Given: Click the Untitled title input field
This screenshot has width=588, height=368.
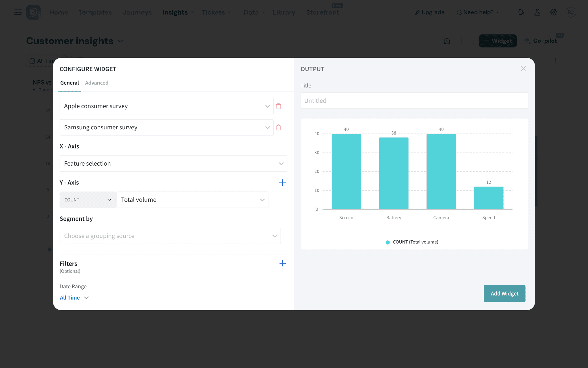Looking at the screenshot, I should (414, 101).
